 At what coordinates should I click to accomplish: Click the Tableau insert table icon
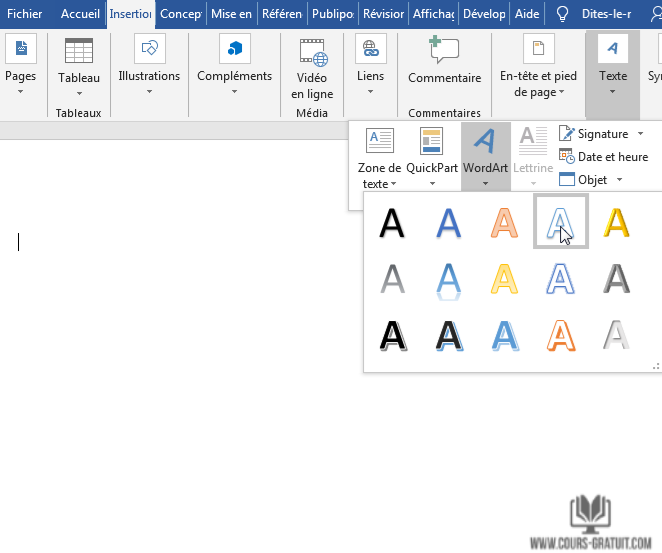coord(78,51)
